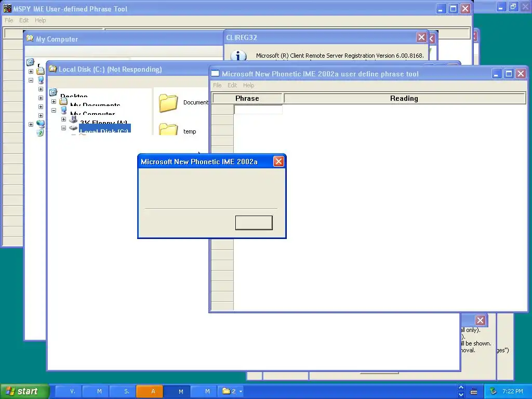Viewport: 532px width, 399px height.
Task: Click the pressed dark "M" taskbar button
Action: [177, 391]
